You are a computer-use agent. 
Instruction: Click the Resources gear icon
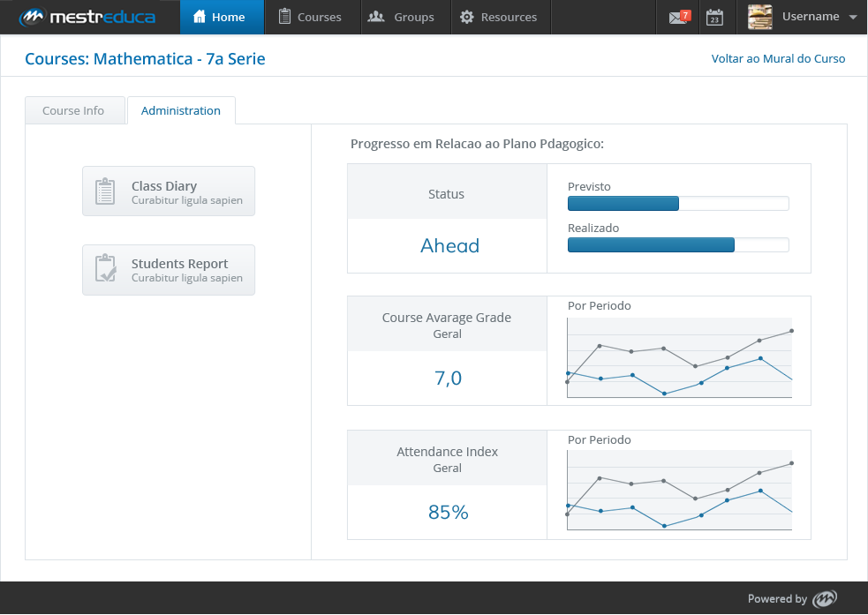coord(466,17)
